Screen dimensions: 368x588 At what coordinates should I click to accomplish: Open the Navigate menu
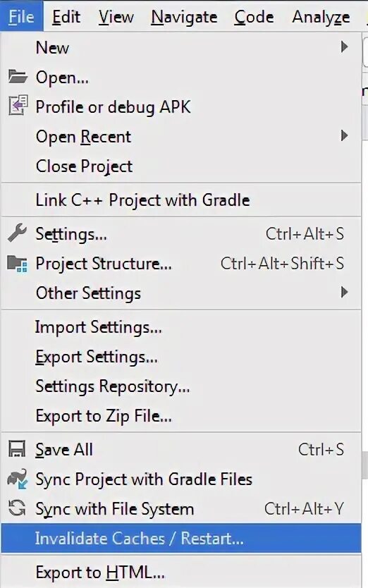[184, 17]
